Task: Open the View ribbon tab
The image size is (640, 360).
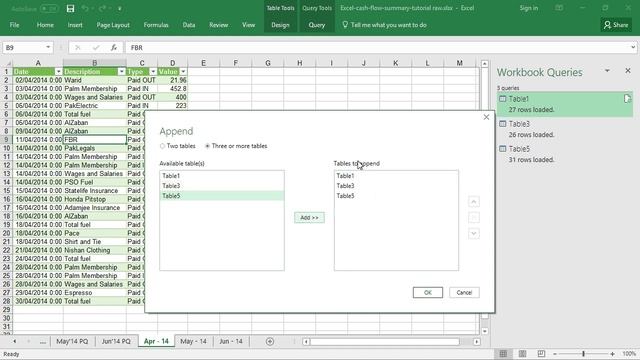Action: click(x=248, y=25)
